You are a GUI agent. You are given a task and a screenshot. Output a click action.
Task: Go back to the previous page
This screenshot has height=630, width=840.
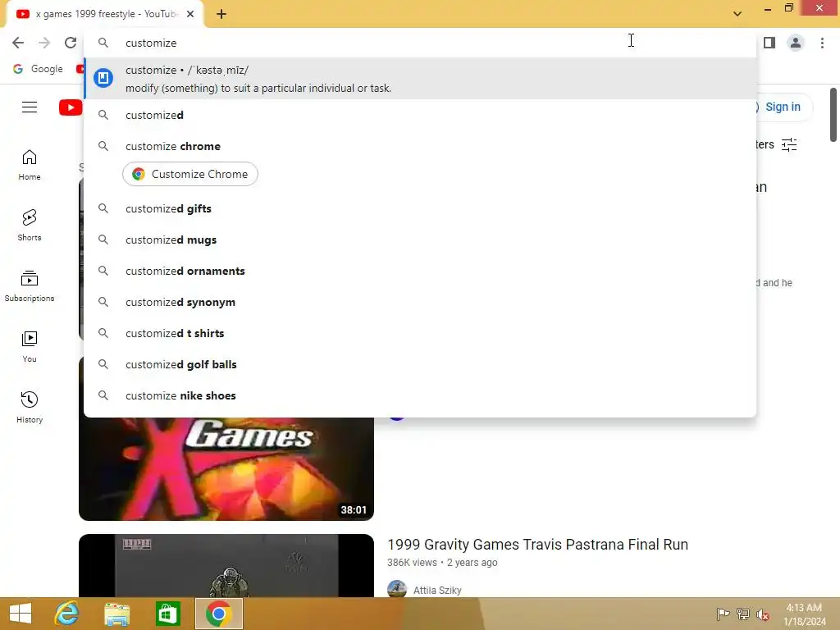click(18, 43)
